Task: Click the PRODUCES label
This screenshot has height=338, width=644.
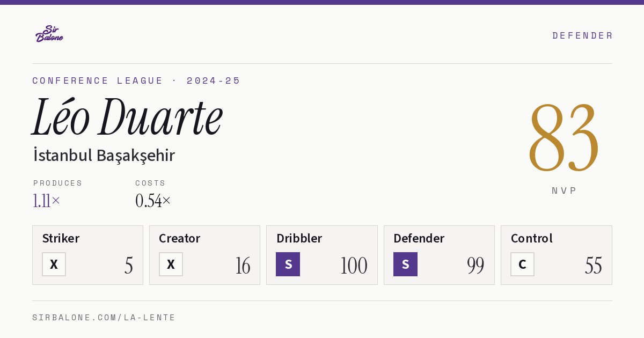Action: 57,183
